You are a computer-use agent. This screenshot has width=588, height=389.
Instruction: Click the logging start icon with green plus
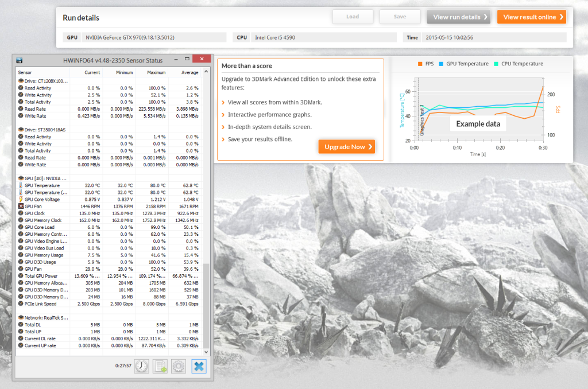tap(160, 365)
